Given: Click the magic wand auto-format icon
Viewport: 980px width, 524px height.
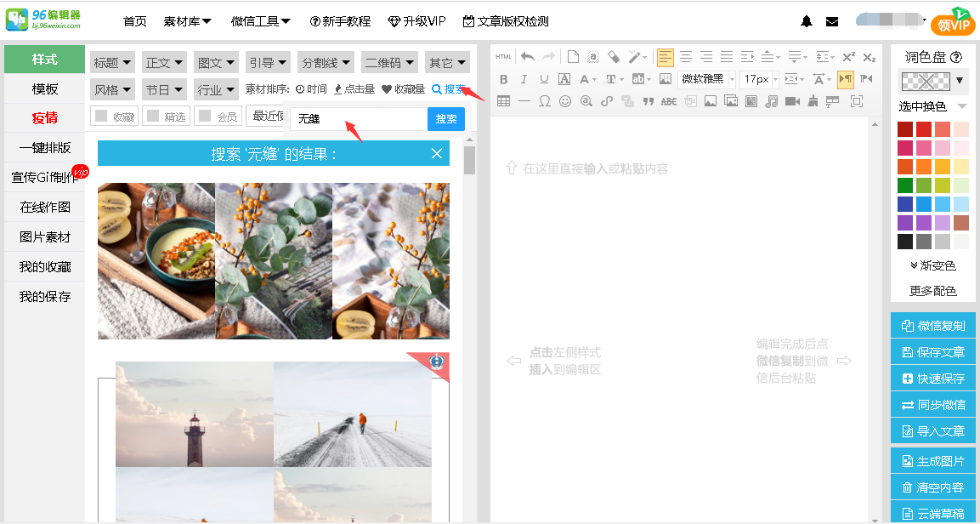Looking at the screenshot, I should point(636,57).
